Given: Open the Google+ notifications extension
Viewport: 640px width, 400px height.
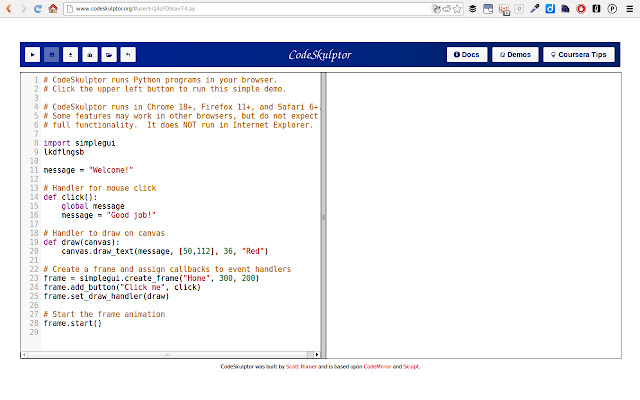Looking at the screenshot, I should tap(504, 9).
